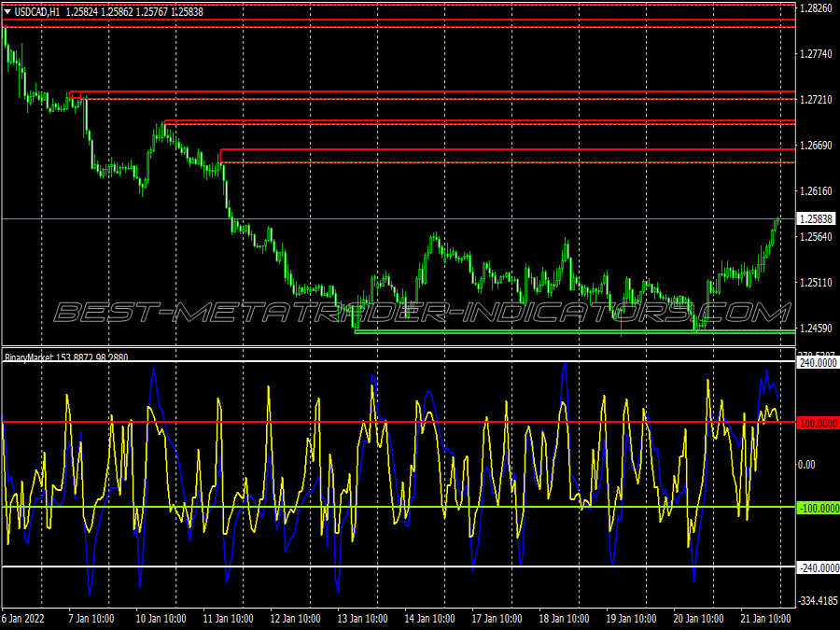Select the -334.4185 indicator scale label
Image resolution: width=840 pixels, height=630 pixels.
(x=818, y=601)
